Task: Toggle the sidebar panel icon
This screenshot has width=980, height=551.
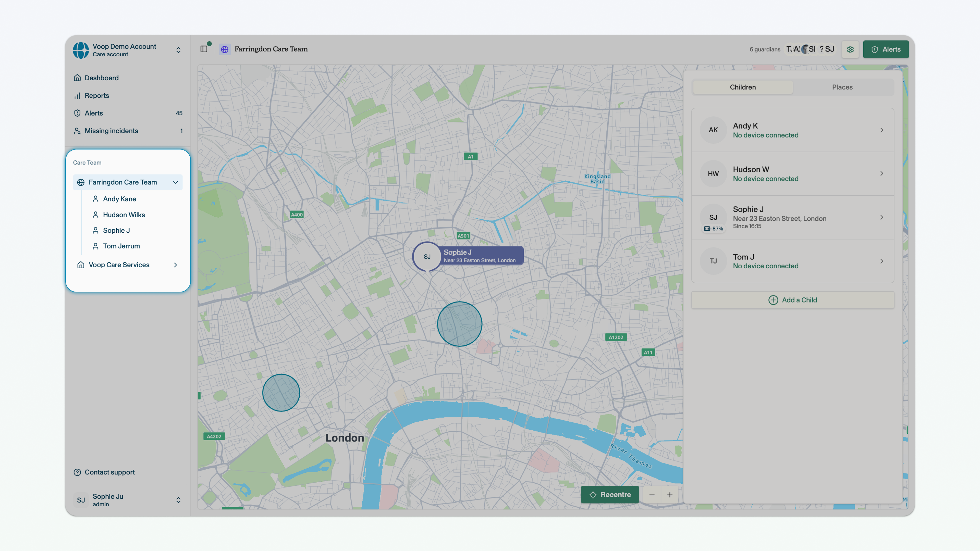Action: pos(204,49)
